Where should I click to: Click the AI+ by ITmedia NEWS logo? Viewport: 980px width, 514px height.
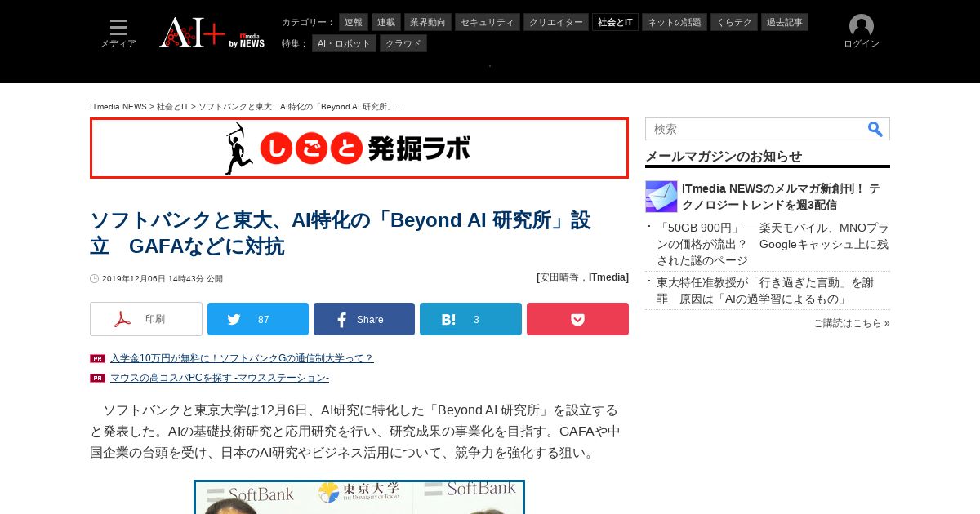point(212,33)
